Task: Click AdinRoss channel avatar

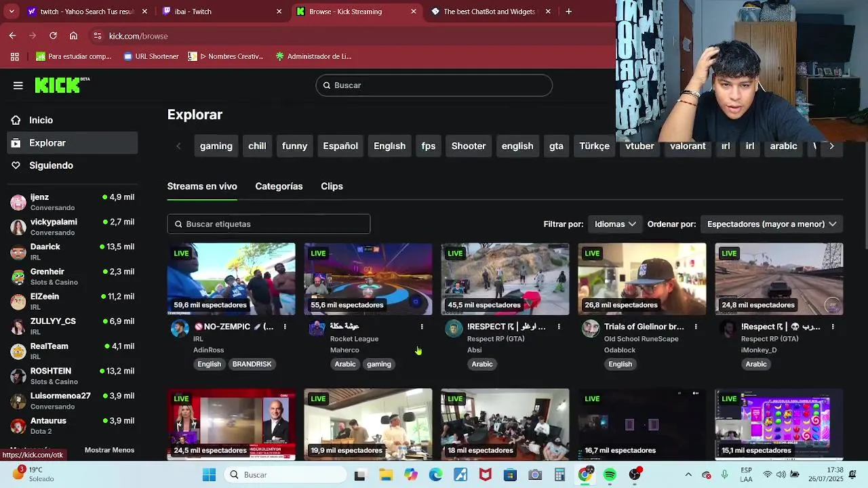Action: (x=180, y=329)
